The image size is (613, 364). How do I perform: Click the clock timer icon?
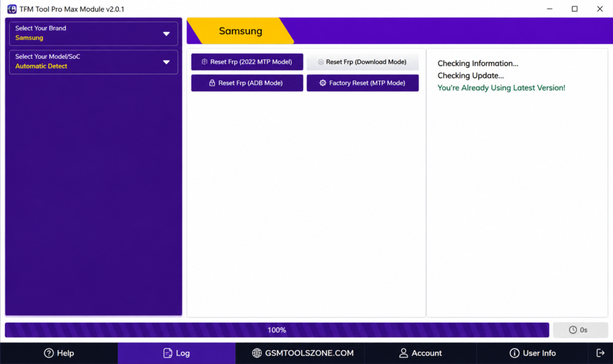[x=573, y=330]
